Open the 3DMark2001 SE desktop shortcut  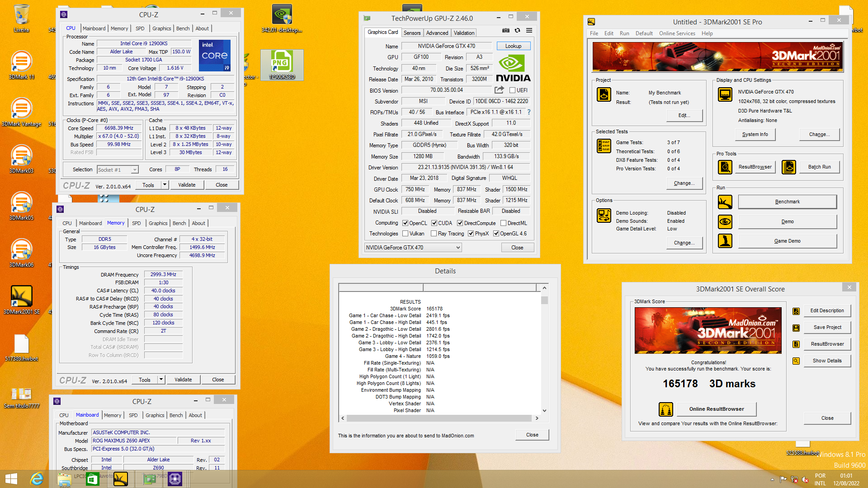(21, 300)
